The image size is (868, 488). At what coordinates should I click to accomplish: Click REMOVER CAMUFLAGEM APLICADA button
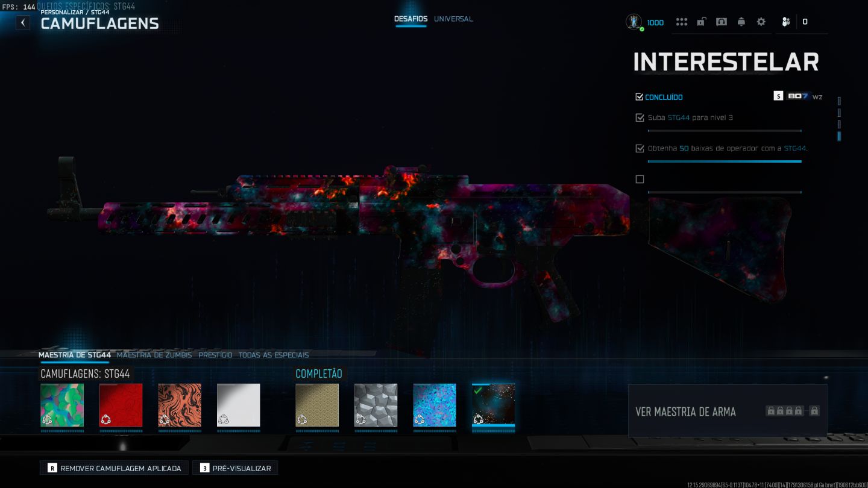tap(114, 468)
